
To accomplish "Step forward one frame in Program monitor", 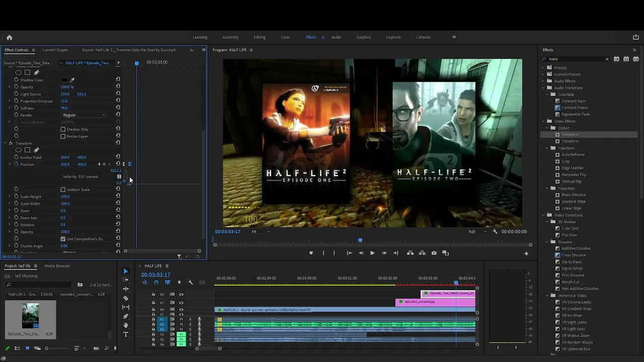I will click(384, 253).
